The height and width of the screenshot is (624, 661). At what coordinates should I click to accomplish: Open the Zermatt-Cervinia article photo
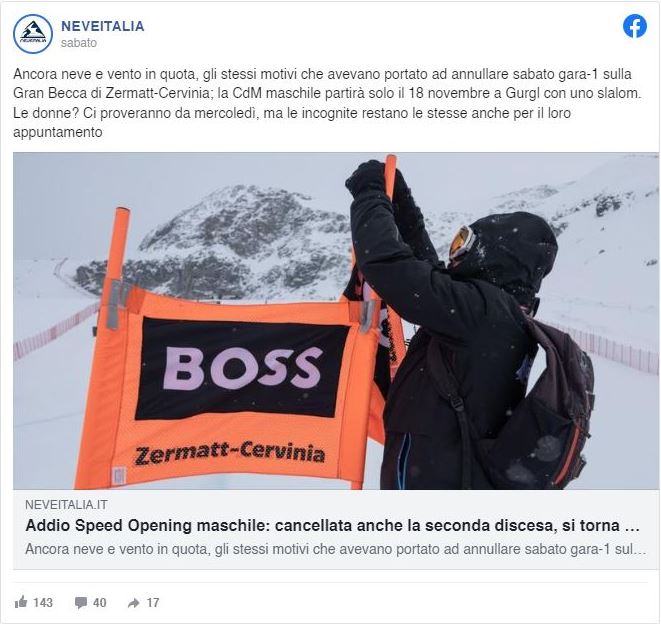[336, 321]
